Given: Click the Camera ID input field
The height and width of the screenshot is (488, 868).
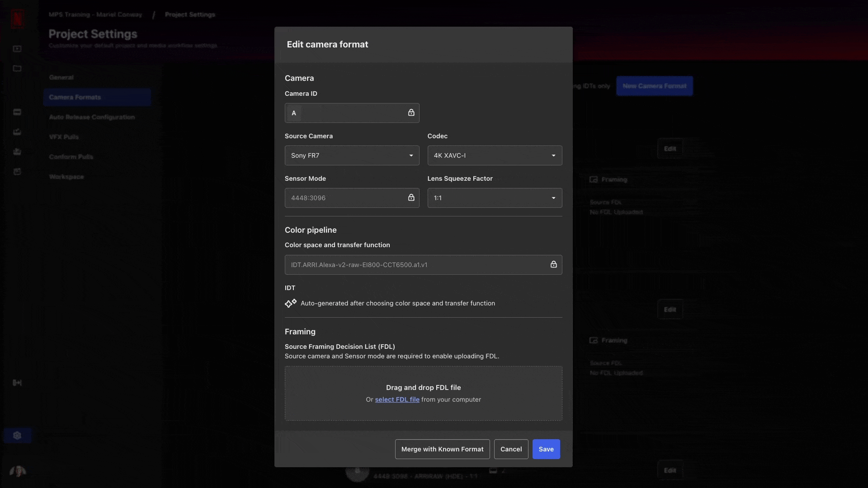Looking at the screenshot, I should tap(352, 113).
